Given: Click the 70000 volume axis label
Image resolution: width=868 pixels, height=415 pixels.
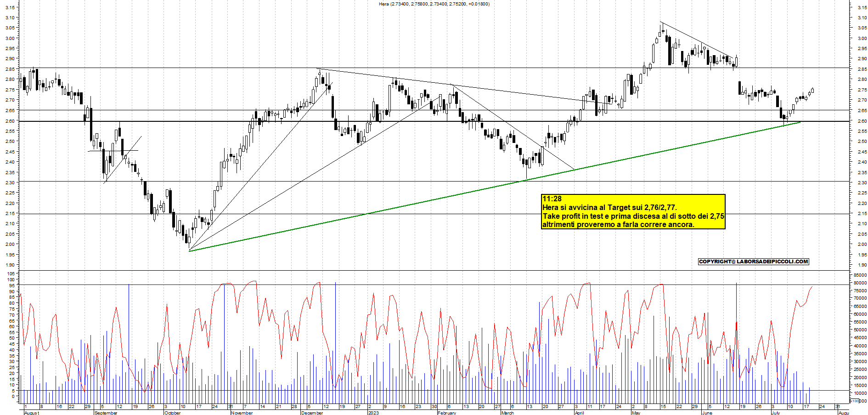Looking at the screenshot, I should (x=860, y=298).
